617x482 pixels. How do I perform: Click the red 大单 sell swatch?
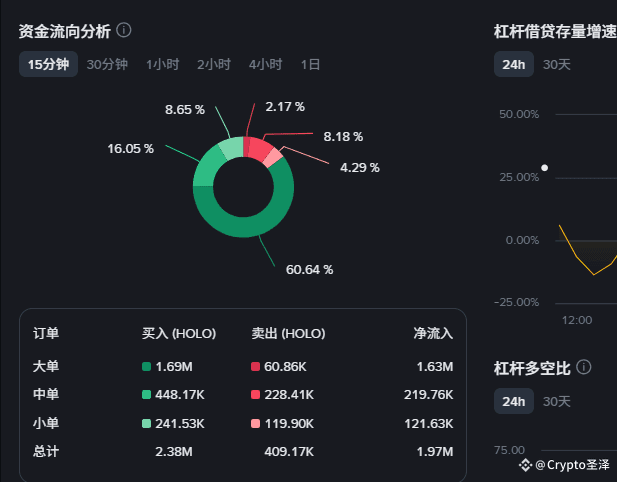click(x=255, y=367)
